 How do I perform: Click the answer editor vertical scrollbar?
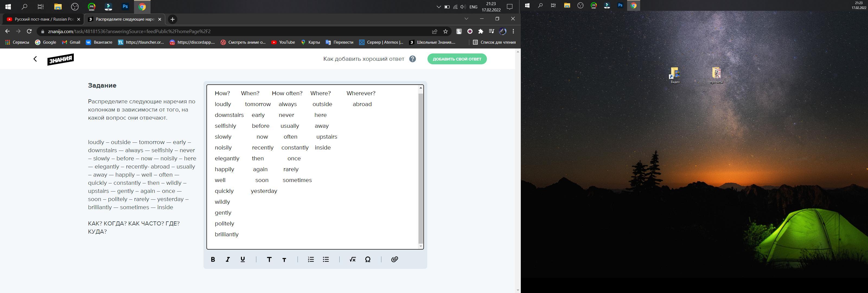(x=420, y=168)
